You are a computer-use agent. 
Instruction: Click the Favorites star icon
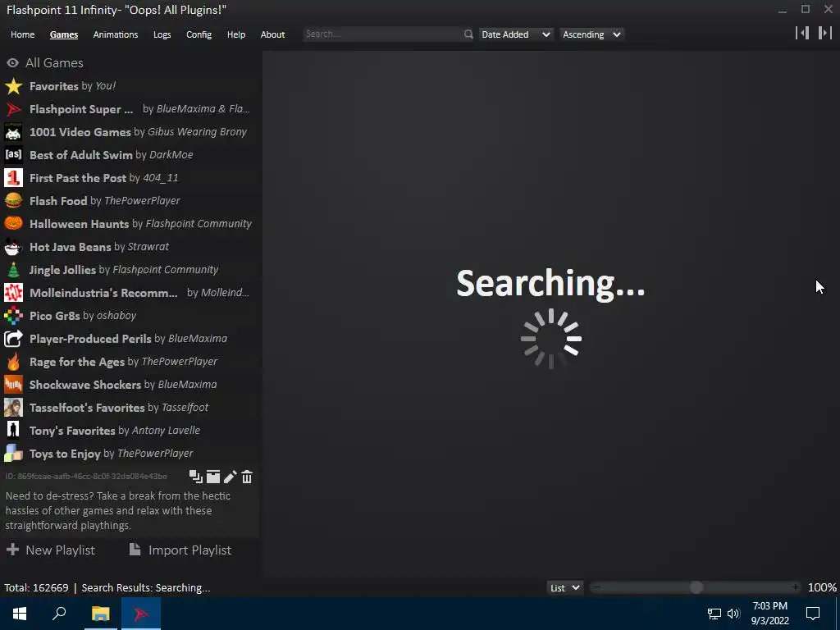(x=13, y=86)
